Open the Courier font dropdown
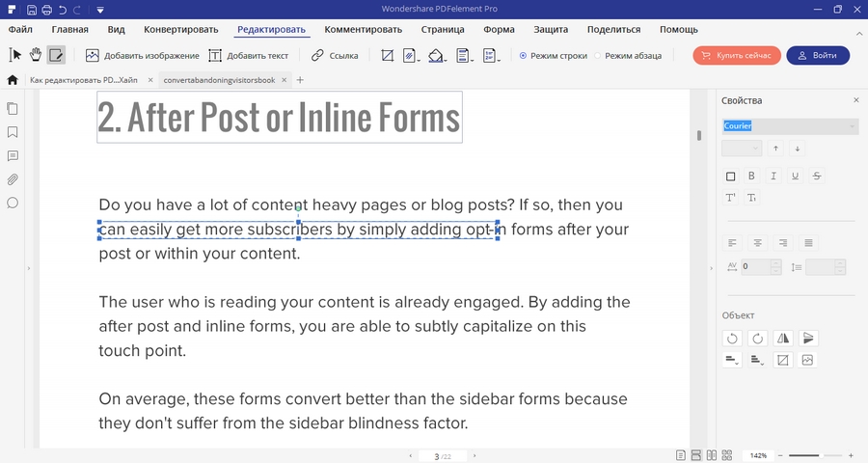The image size is (868, 463). [853, 126]
